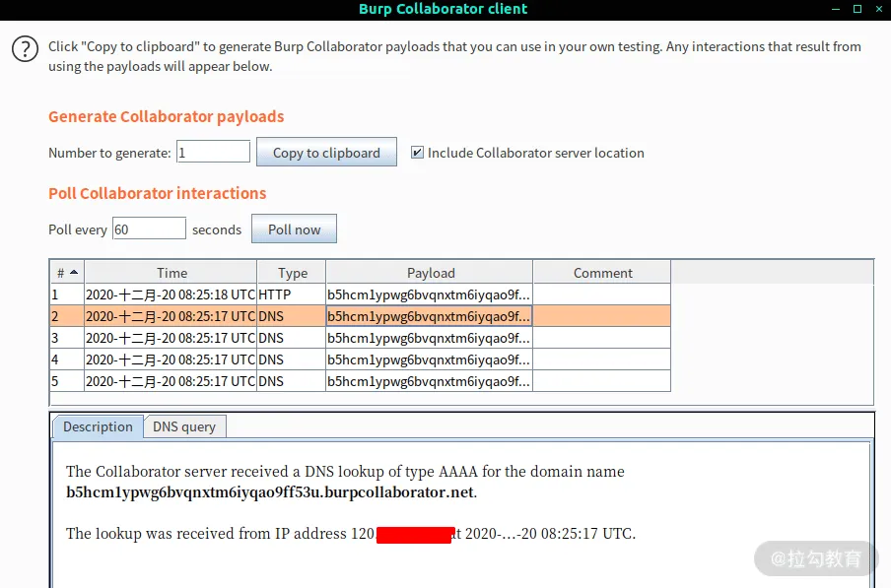Click the Copy to clipboard button

326,152
